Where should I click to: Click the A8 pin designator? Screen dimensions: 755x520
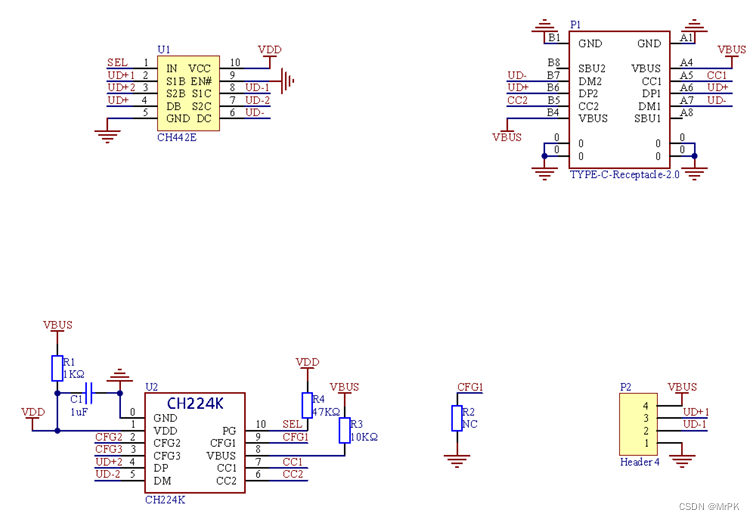click(686, 112)
